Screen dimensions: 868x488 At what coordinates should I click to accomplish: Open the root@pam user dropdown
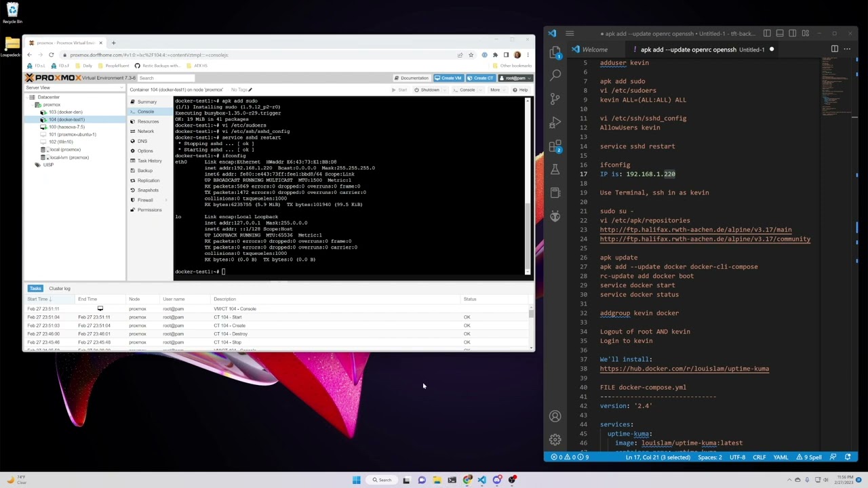click(515, 78)
